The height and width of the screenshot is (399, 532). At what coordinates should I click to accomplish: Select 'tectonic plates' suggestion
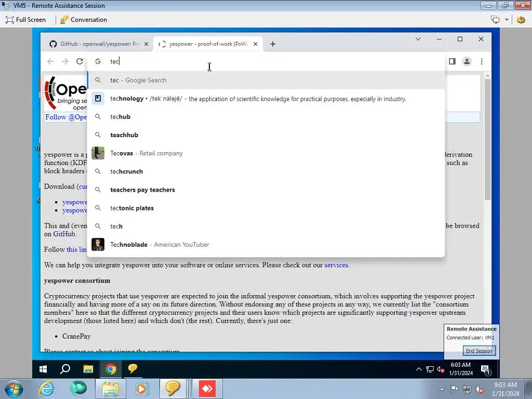pyautogui.click(x=266, y=208)
